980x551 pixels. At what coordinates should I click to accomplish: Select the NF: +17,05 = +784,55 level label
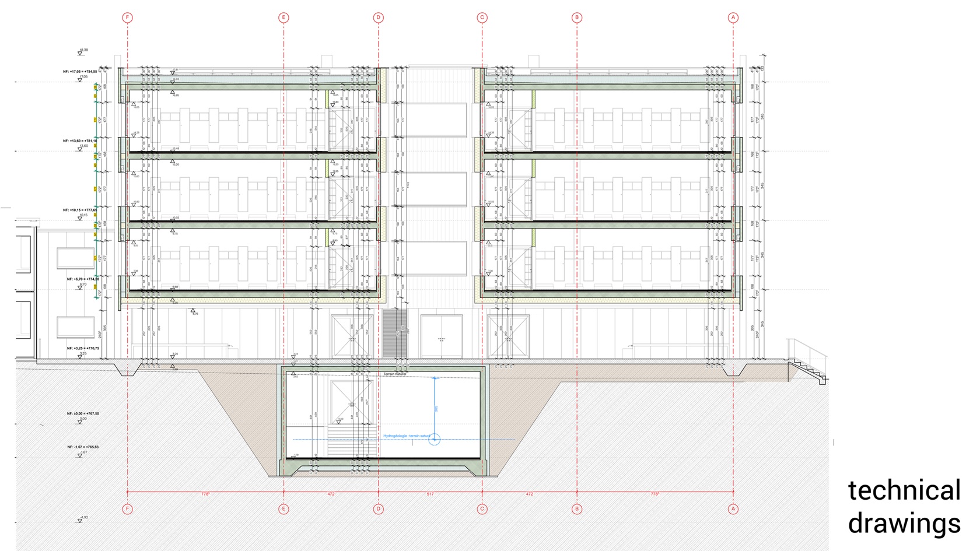80,72
